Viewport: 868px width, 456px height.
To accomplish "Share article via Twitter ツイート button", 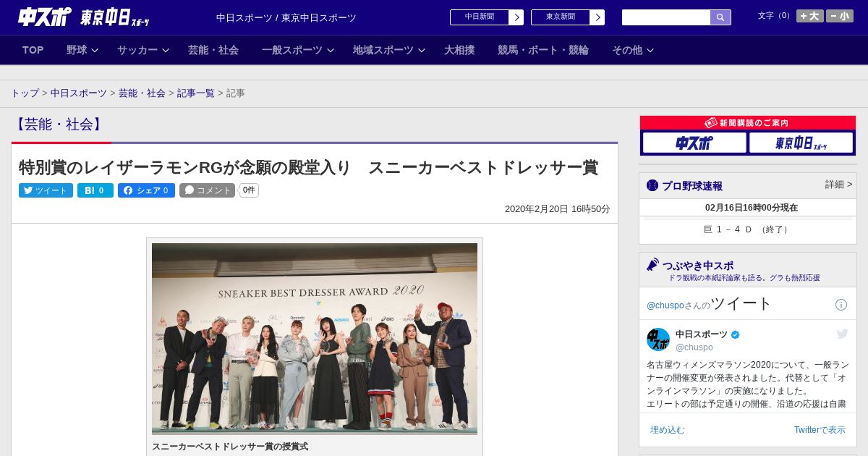I will (46, 190).
